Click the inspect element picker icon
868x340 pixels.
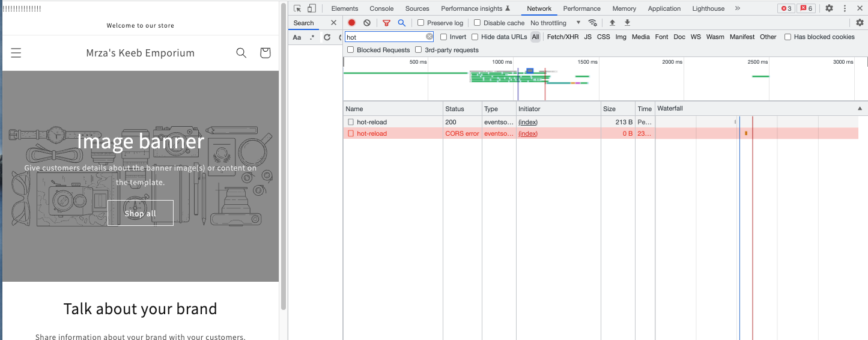click(297, 8)
